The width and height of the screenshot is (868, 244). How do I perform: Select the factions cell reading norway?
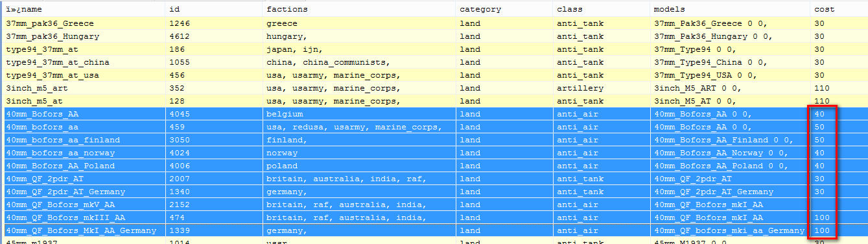[x=360, y=153]
